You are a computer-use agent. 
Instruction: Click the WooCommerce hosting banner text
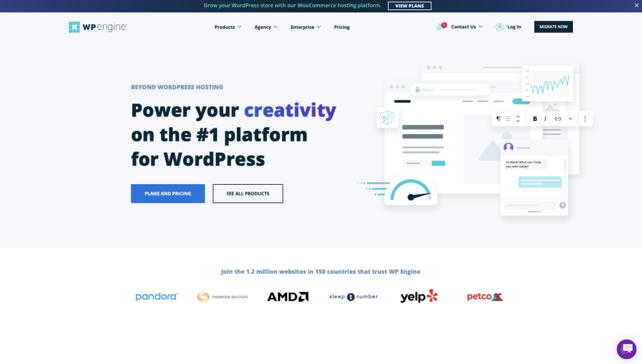[x=292, y=5]
